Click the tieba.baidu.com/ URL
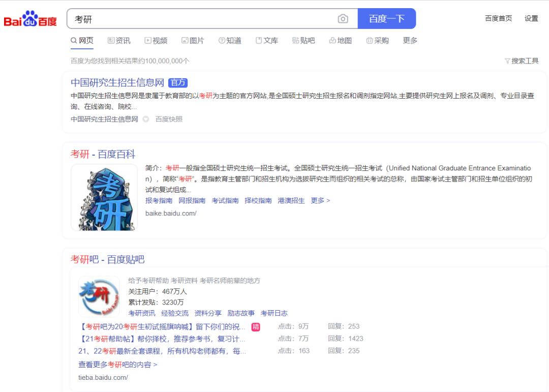The height and width of the screenshot is (392, 549). click(x=103, y=378)
